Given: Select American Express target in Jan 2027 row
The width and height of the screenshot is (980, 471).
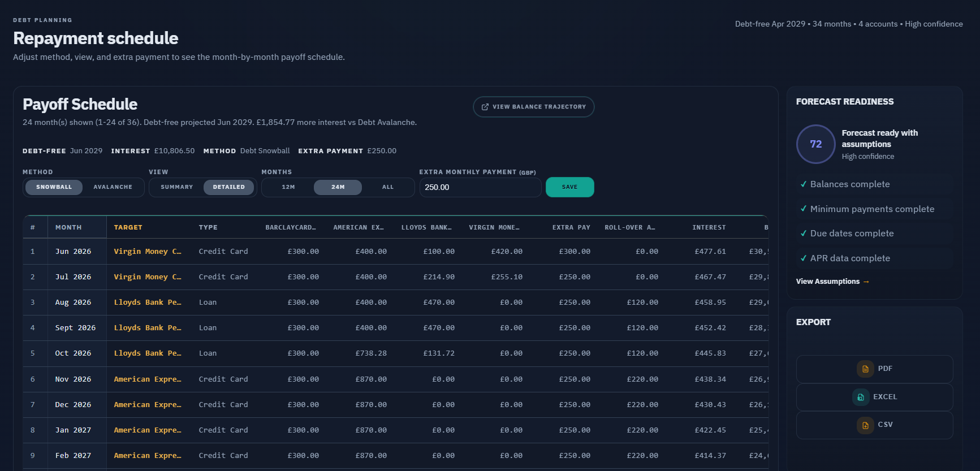Looking at the screenshot, I should pyautogui.click(x=148, y=430).
